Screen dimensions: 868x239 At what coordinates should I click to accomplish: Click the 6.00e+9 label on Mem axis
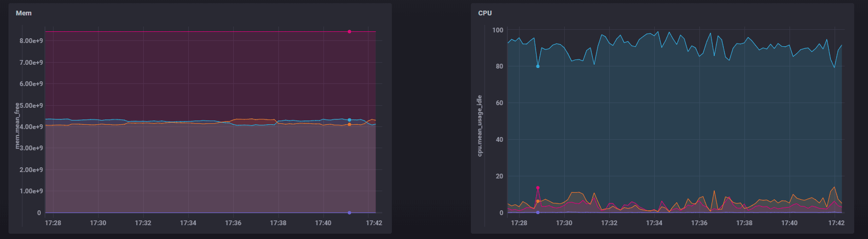coord(31,84)
